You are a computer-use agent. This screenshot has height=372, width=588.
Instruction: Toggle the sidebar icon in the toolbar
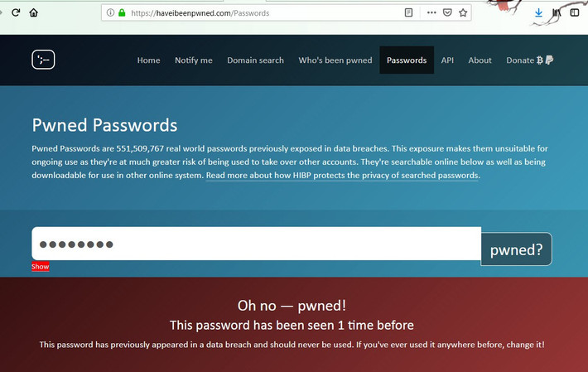coord(575,12)
